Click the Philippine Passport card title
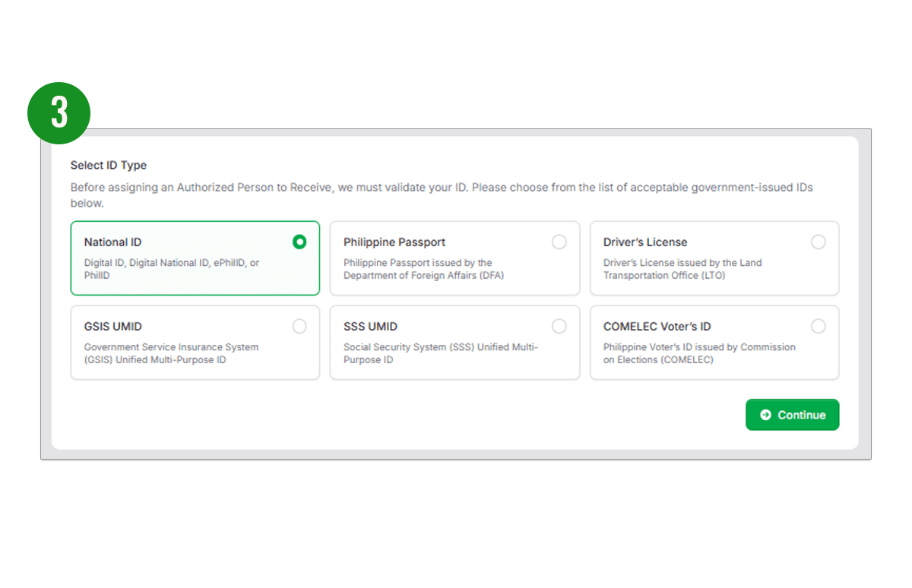 [x=394, y=242]
